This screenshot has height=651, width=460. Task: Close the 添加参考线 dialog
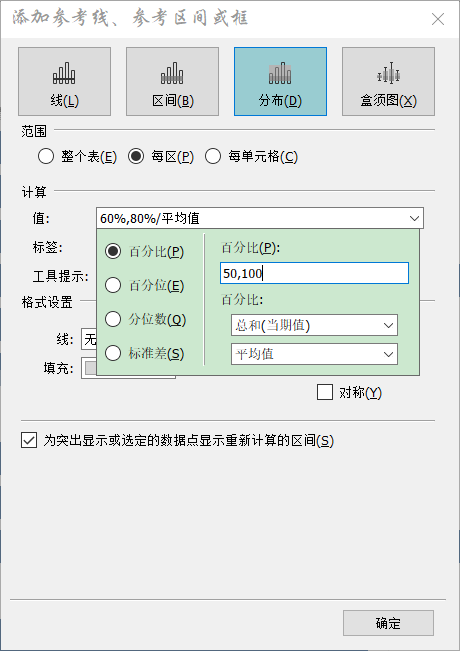click(x=438, y=19)
